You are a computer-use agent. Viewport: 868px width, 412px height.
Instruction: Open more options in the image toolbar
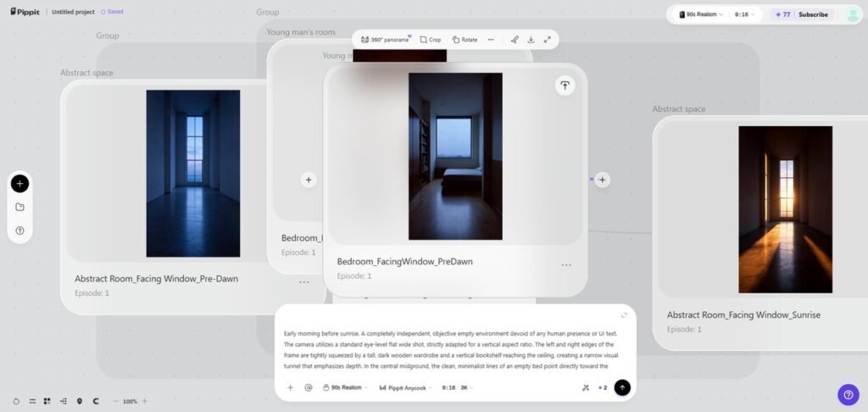click(x=491, y=39)
